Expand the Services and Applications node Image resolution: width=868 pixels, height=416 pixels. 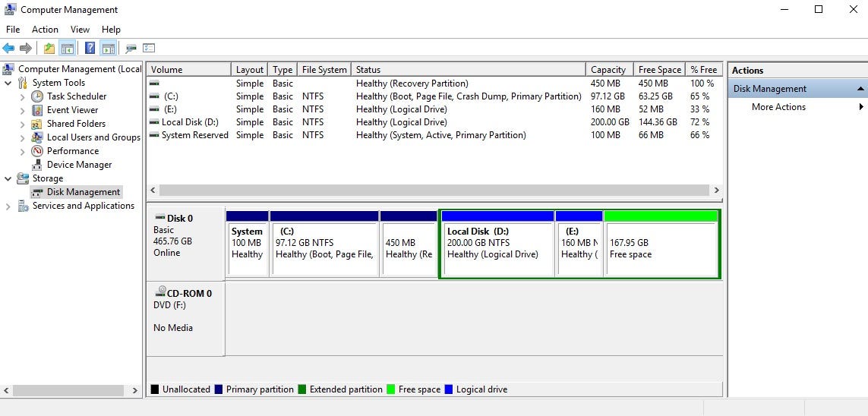coord(8,206)
